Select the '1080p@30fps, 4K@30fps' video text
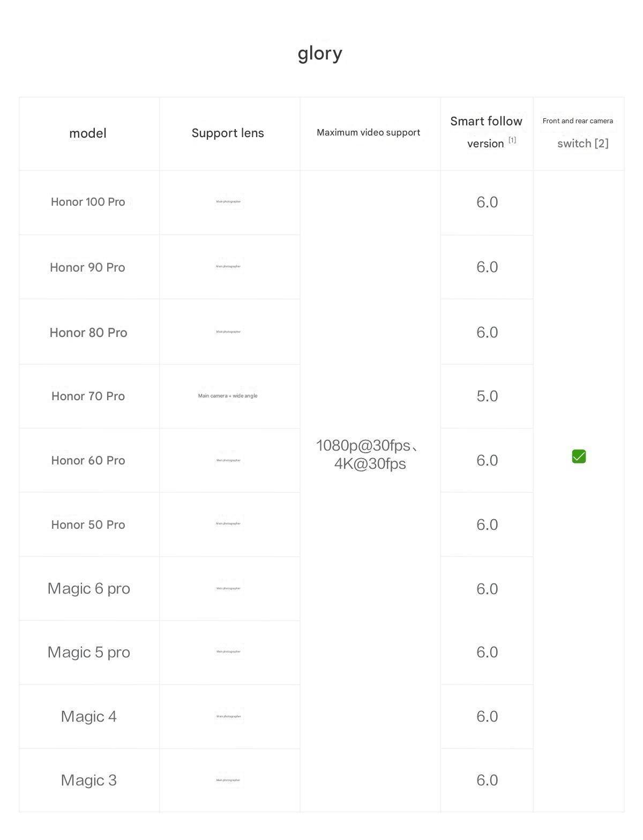The width and height of the screenshot is (643, 840). point(369,454)
